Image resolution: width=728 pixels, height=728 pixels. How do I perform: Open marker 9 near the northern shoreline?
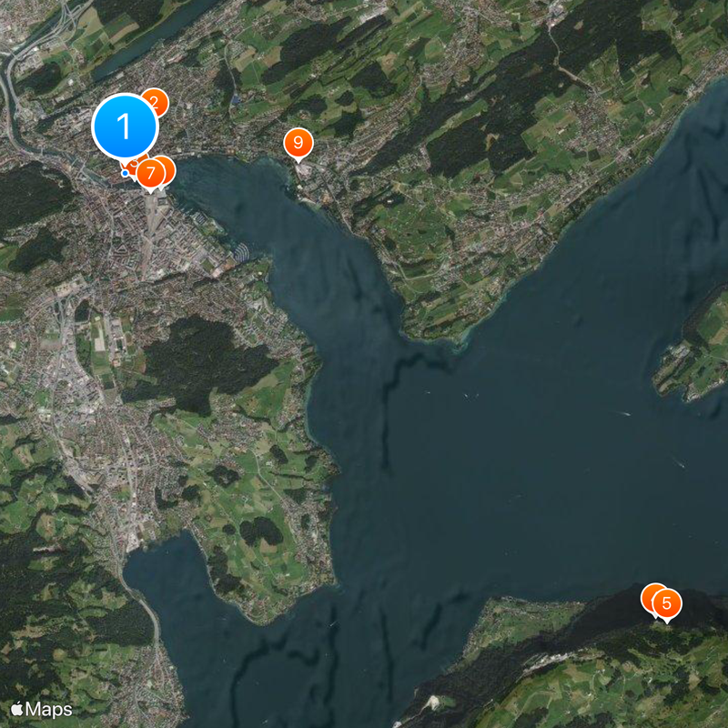[297, 142]
